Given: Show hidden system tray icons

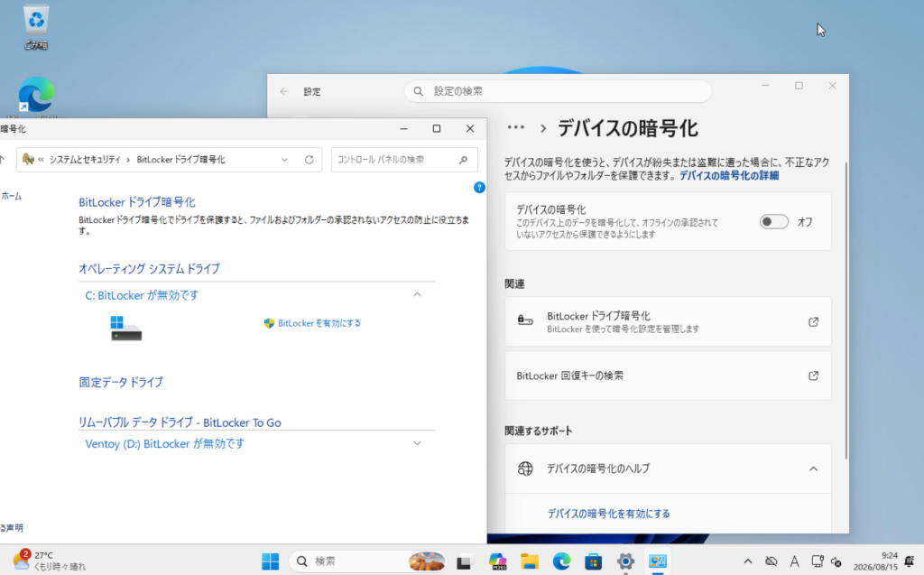Looking at the screenshot, I should [x=748, y=561].
